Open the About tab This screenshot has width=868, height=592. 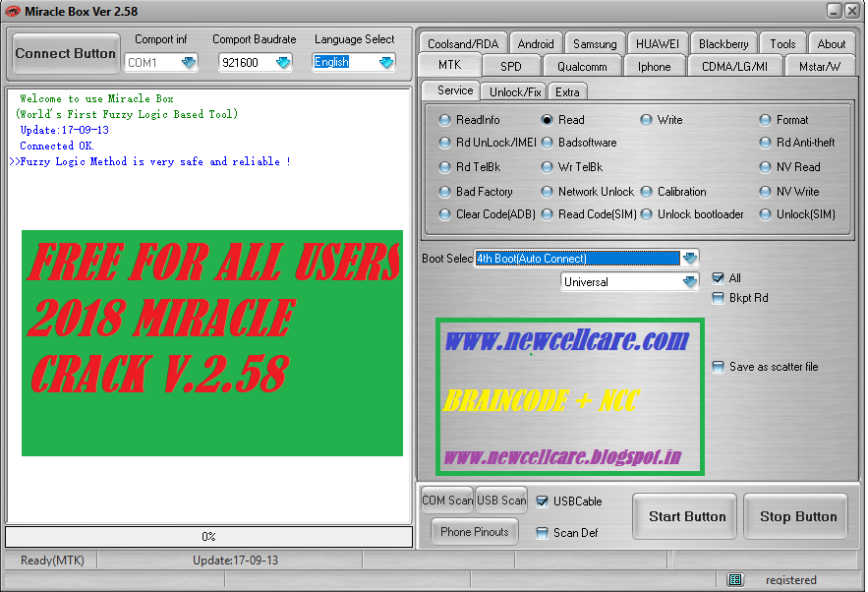pos(832,43)
